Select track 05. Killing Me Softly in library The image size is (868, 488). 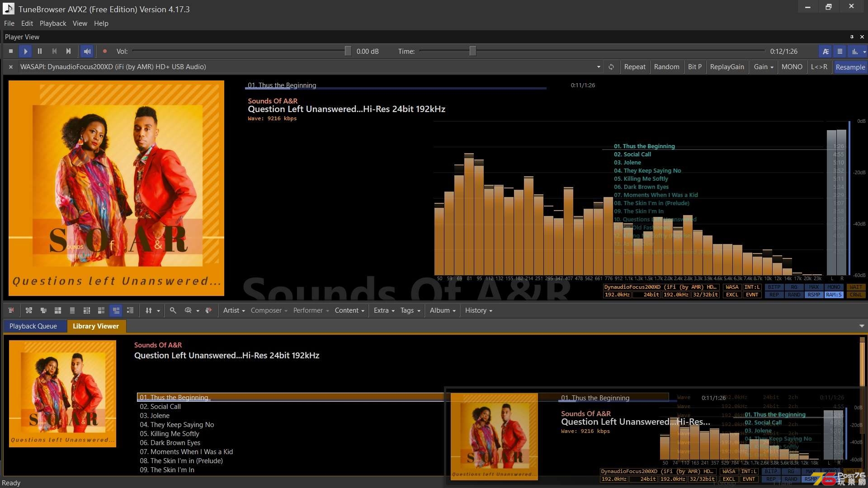[x=169, y=434]
